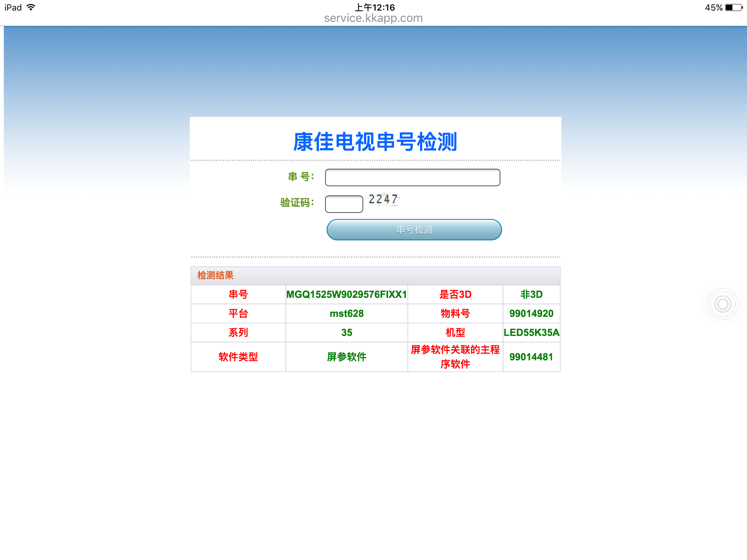Tap the material number 99014920
Image resolution: width=747 pixels, height=560 pixels.
531,314
